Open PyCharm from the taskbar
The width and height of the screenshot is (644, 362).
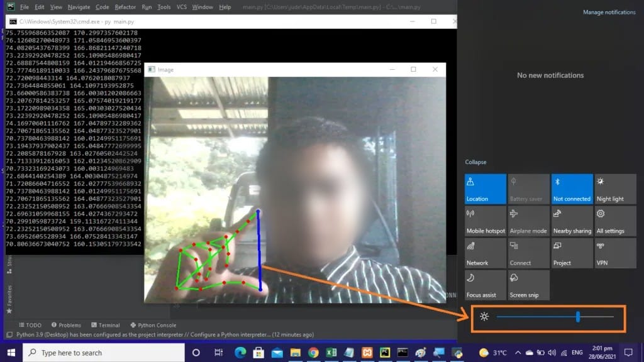(x=385, y=353)
